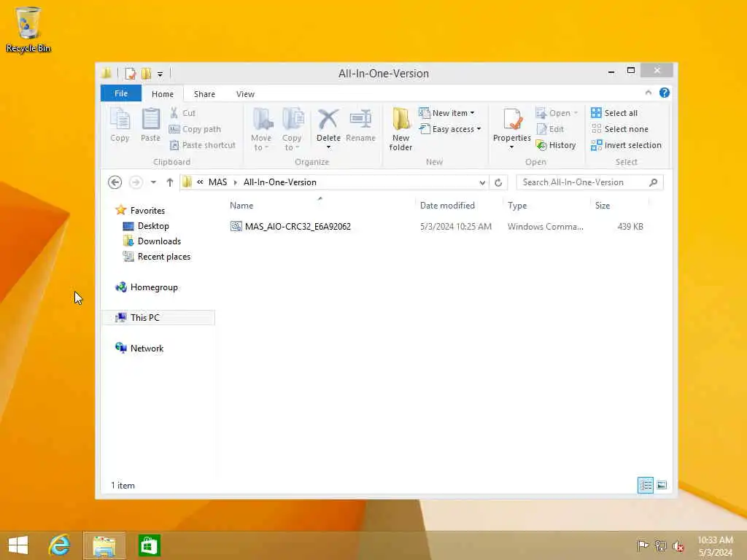Image resolution: width=747 pixels, height=560 pixels.
Task: Click Paste shortcut in the ribbon
Action: 203,145
